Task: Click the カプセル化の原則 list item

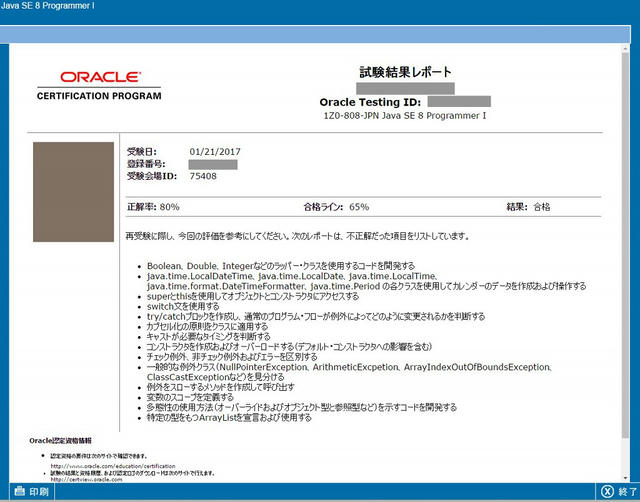Action: tap(207, 327)
